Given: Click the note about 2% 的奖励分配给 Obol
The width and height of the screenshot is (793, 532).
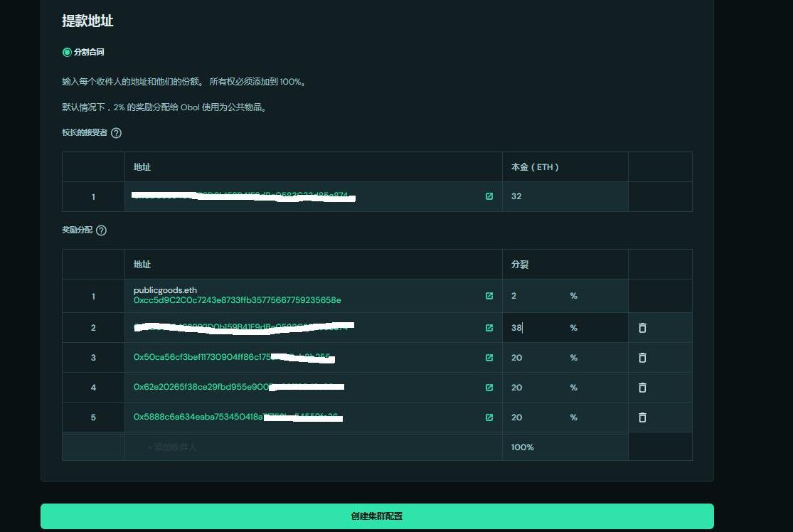Looking at the screenshot, I should click(165, 107).
